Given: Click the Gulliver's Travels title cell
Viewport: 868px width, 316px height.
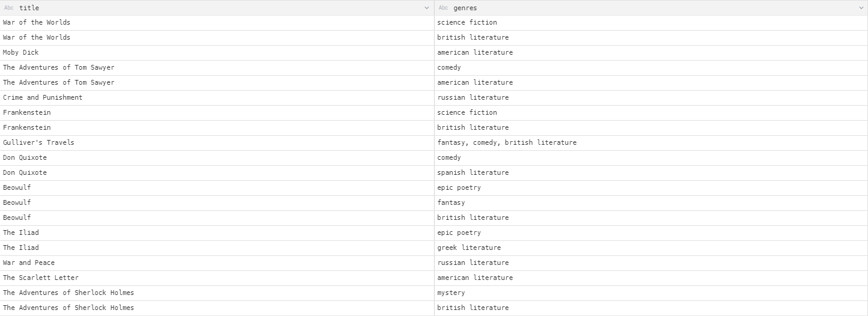Looking at the screenshot, I should (38, 143).
